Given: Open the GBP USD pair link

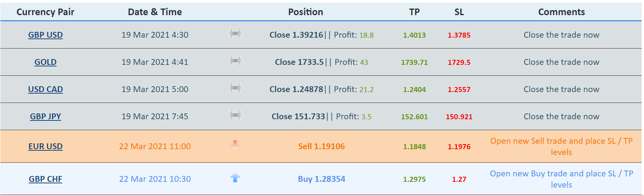Looking at the screenshot, I should [x=45, y=35].
